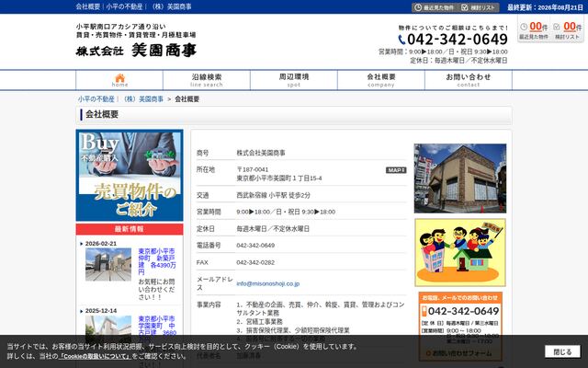Open 最近見た物件 00件 counter clock icon
Viewport: 588px width, 368px height.
pos(524,27)
